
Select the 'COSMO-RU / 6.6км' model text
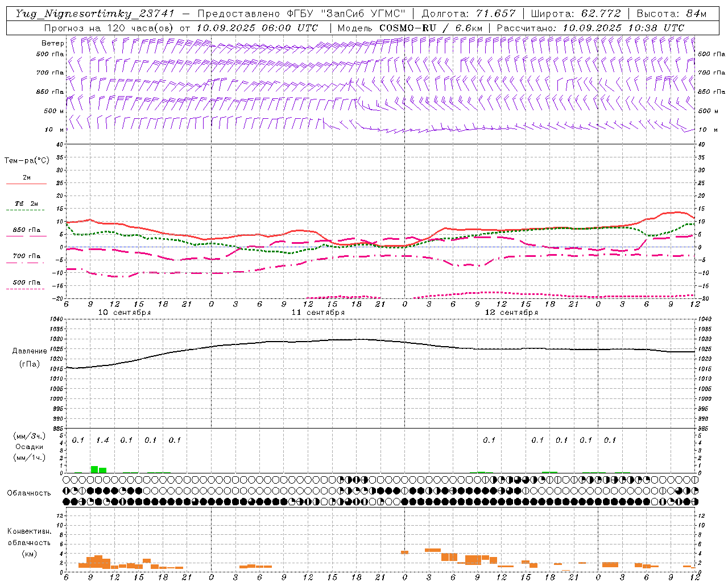[431, 28]
